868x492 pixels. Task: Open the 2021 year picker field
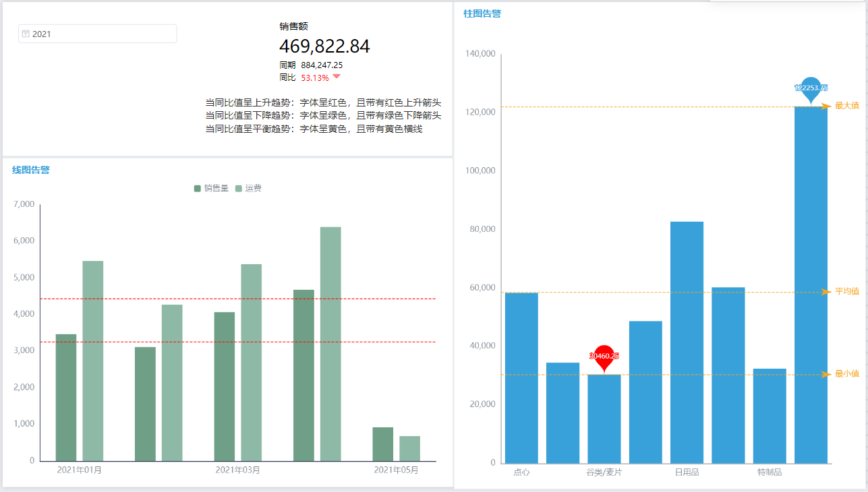click(x=98, y=34)
